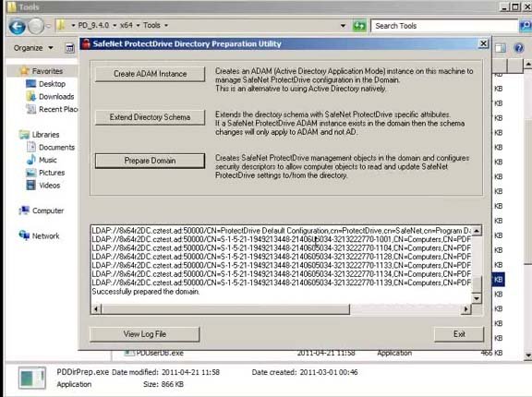The width and height of the screenshot is (532, 397).
Task: Click the Desktop icon in Favorites
Action: (30, 84)
